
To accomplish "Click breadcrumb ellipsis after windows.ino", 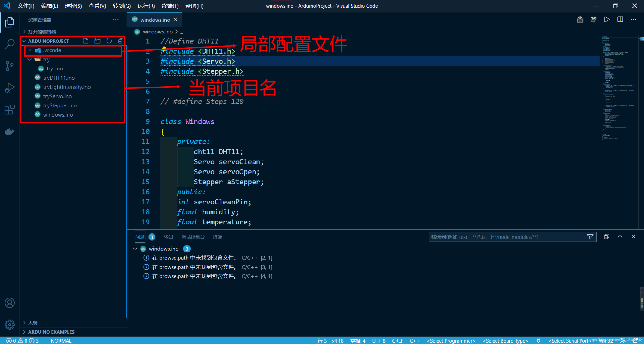I will click(182, 32).
